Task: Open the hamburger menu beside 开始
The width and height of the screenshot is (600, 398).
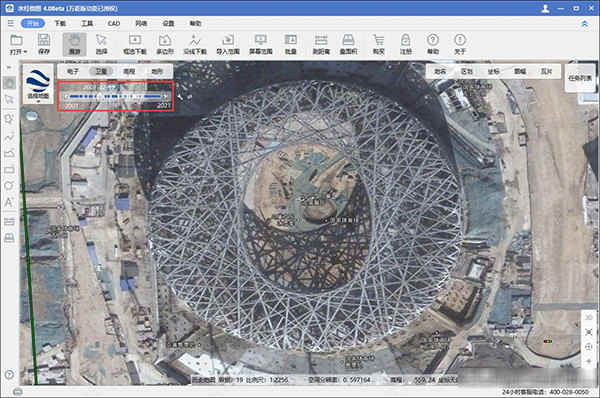Action: [x=11, y=23]
